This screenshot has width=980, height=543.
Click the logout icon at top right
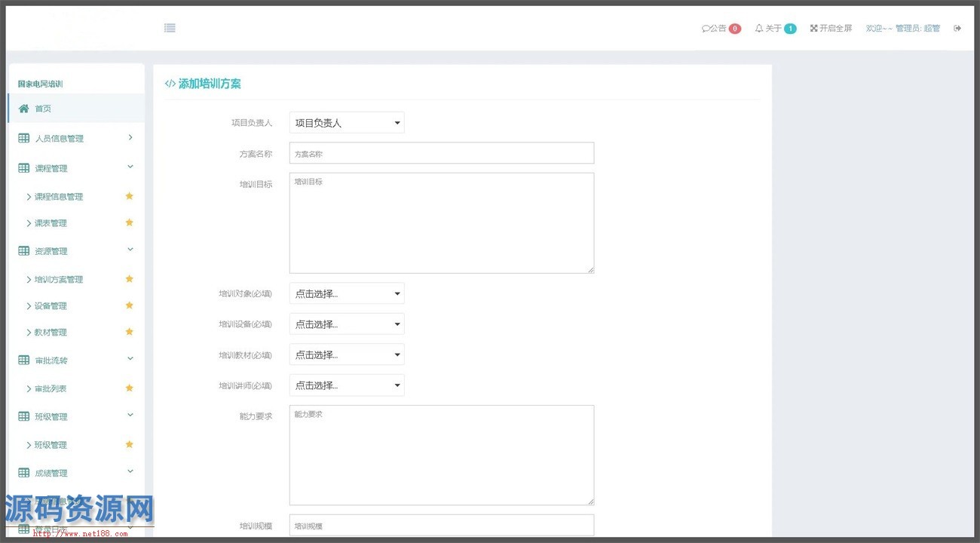click(957, 28)
